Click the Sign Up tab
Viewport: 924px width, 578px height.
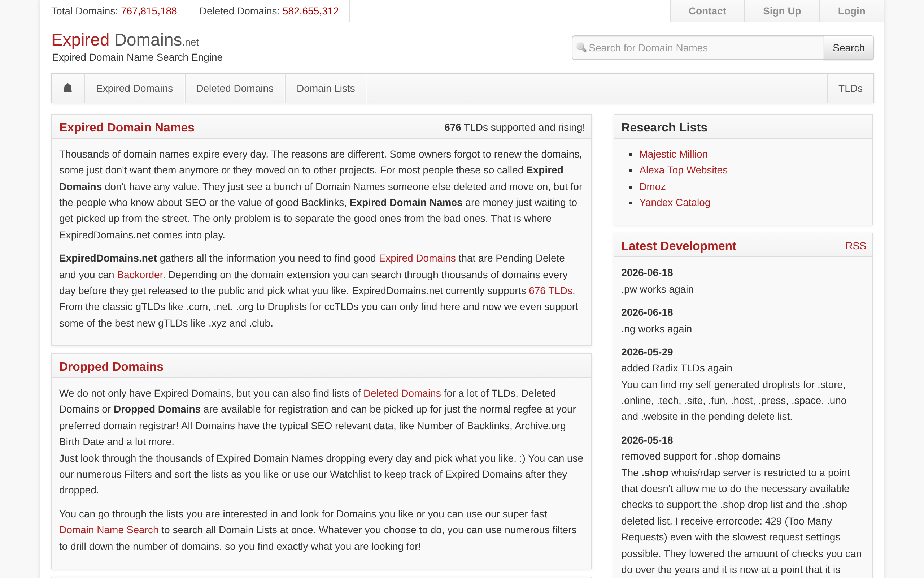[x=781, y=11]
